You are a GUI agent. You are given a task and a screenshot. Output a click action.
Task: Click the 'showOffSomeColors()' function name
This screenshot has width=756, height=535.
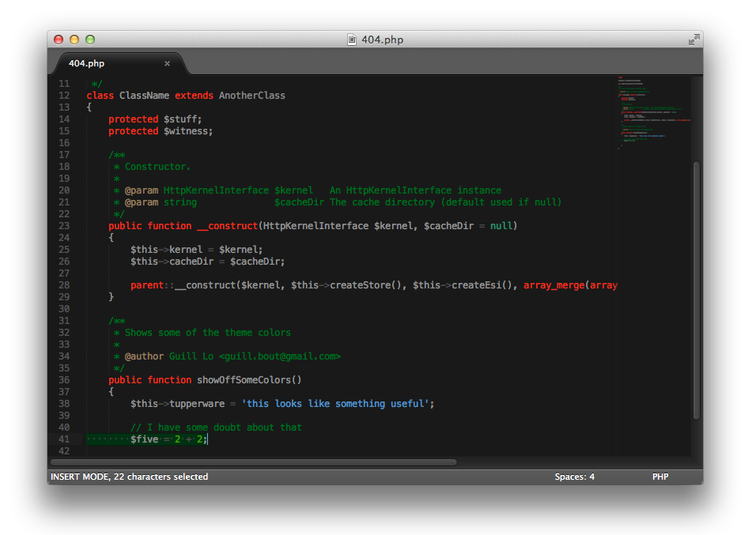(249, 380)
